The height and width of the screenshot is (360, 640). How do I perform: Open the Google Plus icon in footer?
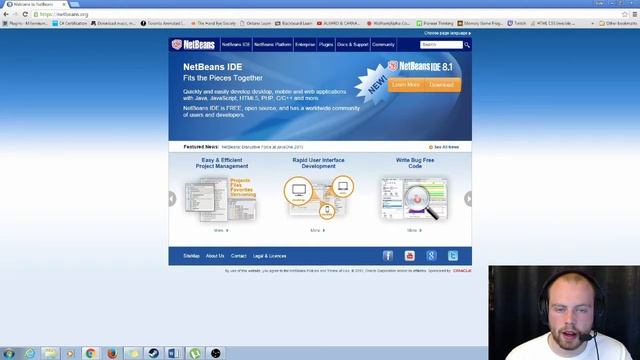[431, 256]
